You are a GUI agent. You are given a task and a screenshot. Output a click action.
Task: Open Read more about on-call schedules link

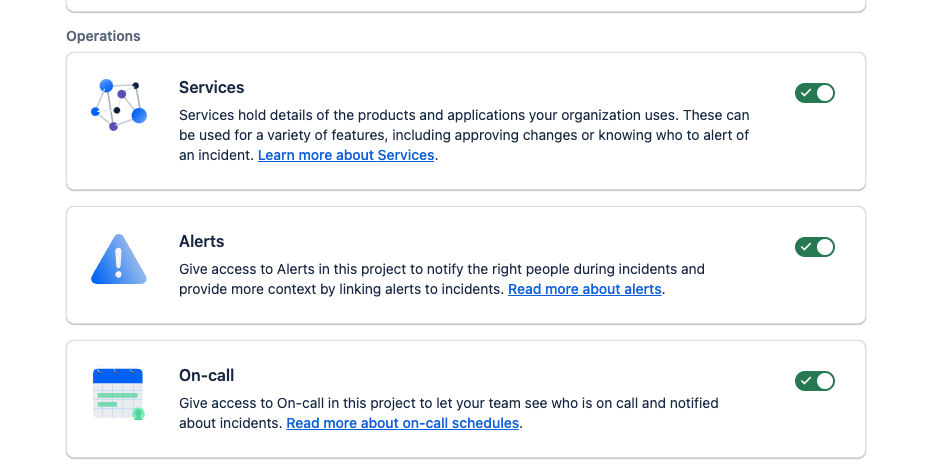403,423
